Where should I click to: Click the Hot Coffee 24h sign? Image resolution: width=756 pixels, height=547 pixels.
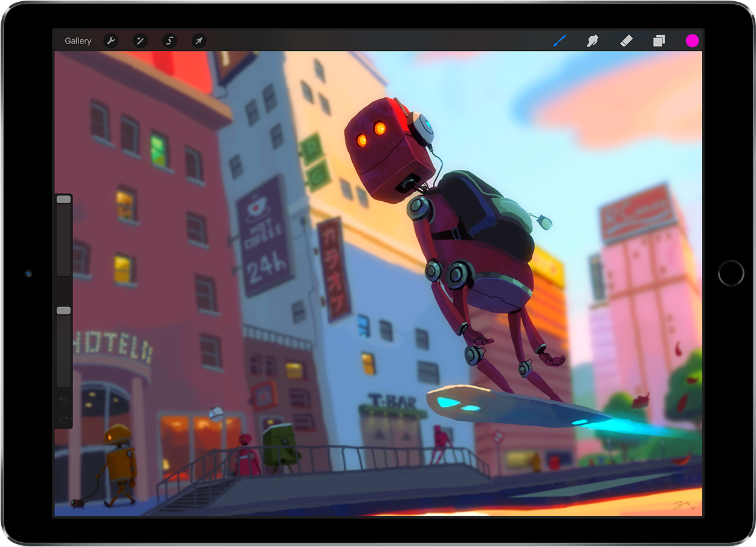[x=265, y=235]
